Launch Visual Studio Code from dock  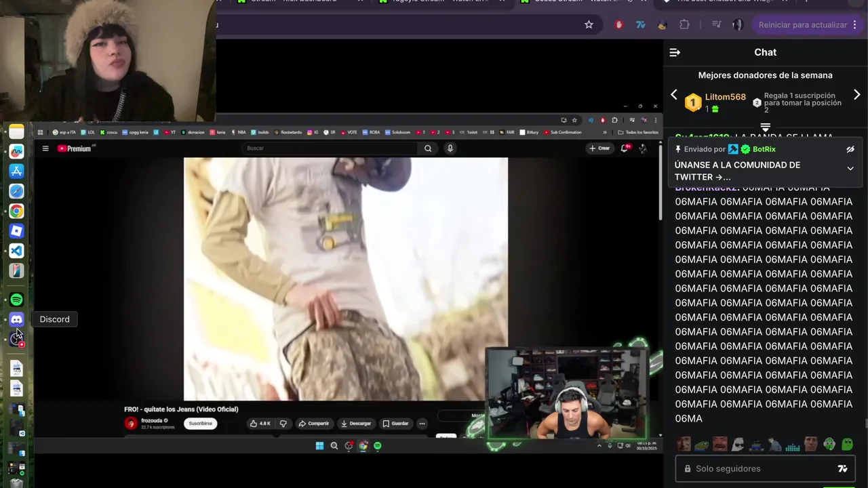point(16,251)
